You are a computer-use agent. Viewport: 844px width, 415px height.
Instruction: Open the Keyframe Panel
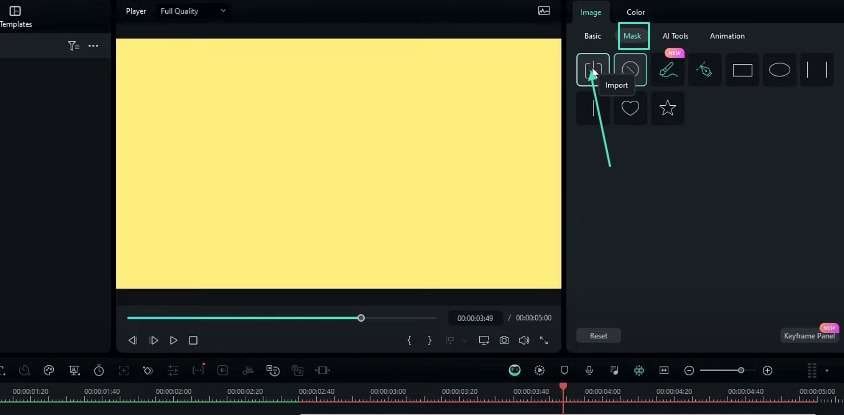point(809,336)
